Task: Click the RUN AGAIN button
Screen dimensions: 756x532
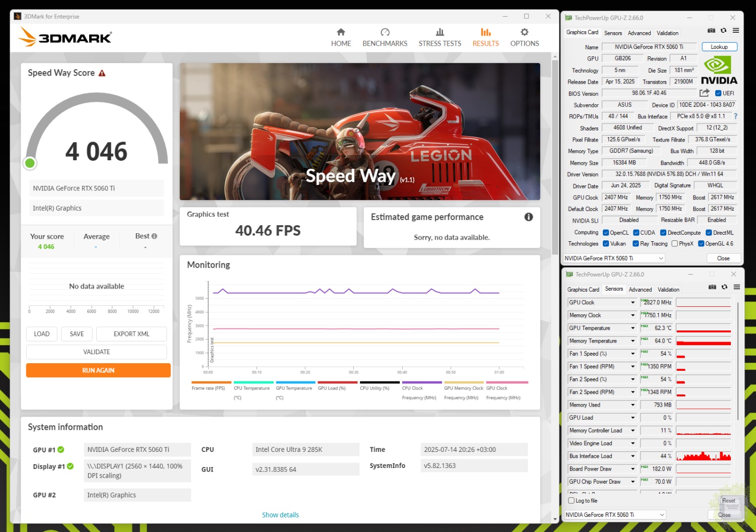Action: (98, 370)
